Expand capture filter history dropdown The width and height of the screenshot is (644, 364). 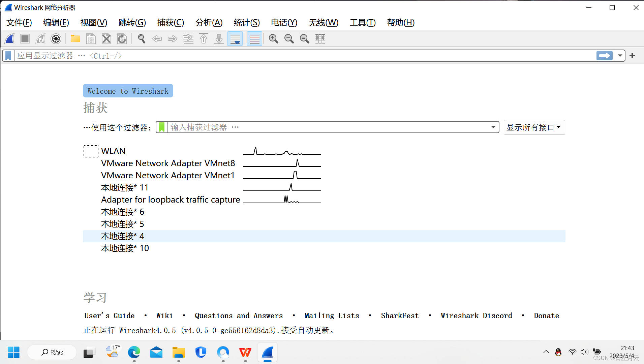(x=493, y=127)
